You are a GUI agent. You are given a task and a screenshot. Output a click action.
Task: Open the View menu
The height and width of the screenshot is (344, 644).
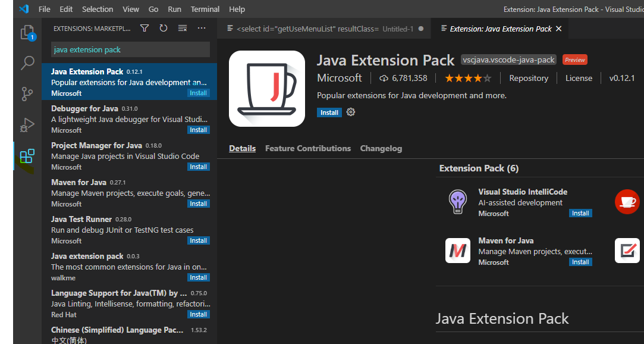tap(131, 9)
